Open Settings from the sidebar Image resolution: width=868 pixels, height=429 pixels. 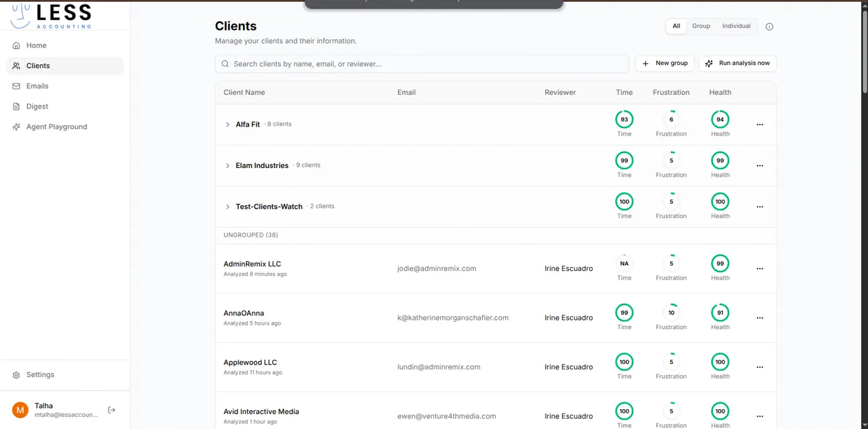coord(65,375)
